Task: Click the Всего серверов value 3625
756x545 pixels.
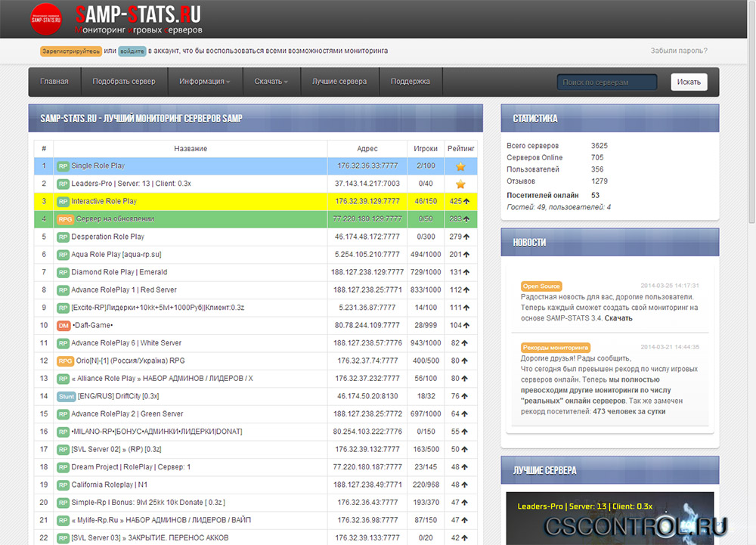Action: click(600, 146)
